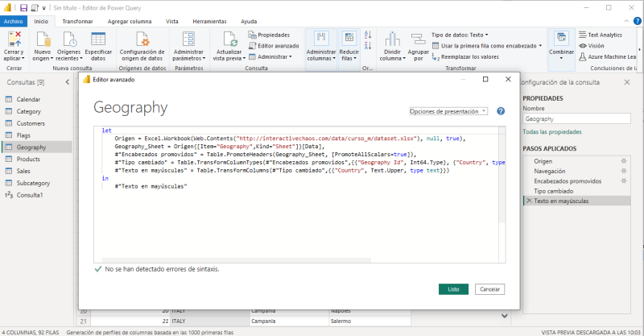This screenshot has width=644, height=336.
Task: Click Reemplazar los valores
Action: 465,56
